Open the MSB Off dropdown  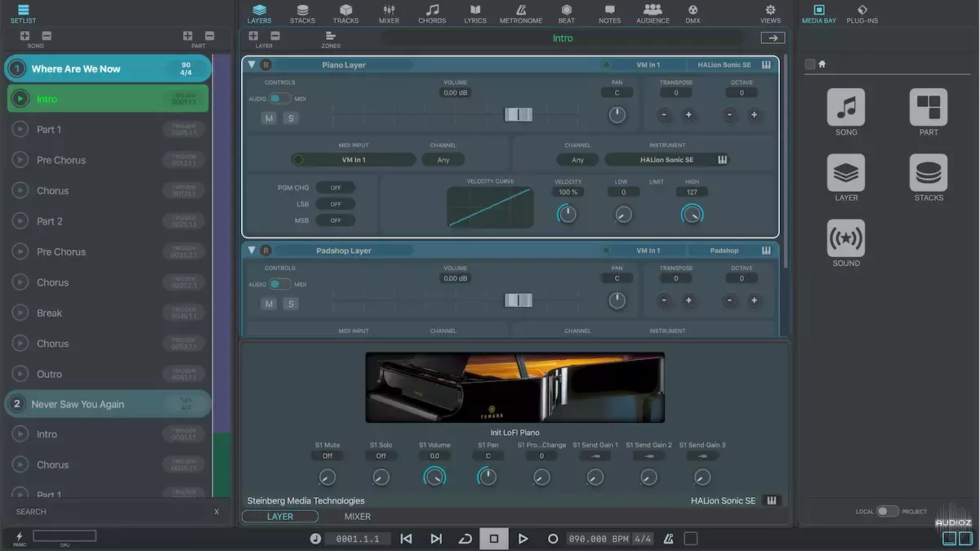click(x=336, y=220)
